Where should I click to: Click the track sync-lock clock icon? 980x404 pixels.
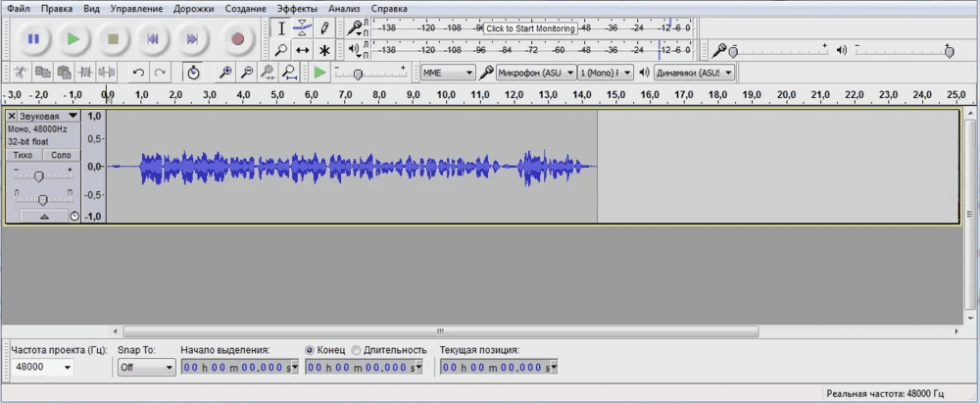(74, 217)
